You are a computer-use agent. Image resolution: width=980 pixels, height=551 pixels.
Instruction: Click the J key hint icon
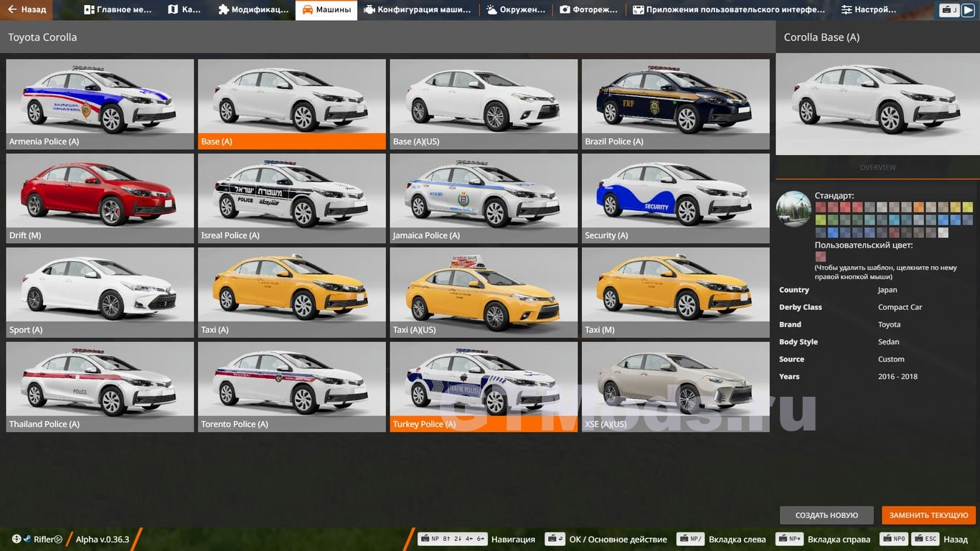point(950,10)
